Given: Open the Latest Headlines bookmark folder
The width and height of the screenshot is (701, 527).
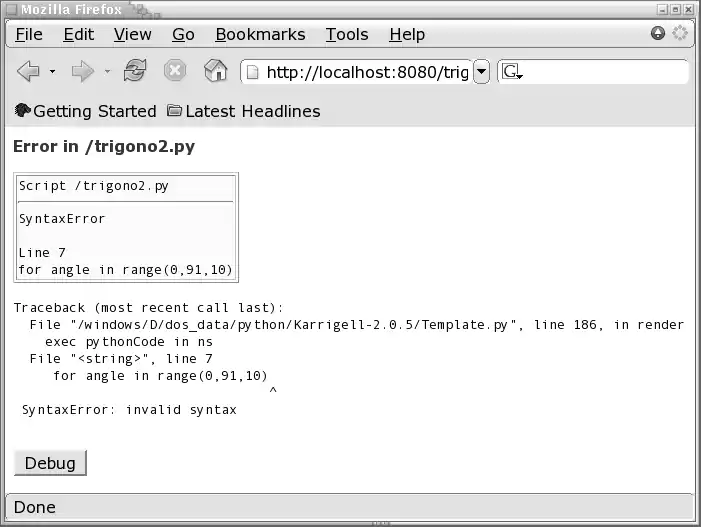Looking at the screenshot, I should click(x=244, y=111).
